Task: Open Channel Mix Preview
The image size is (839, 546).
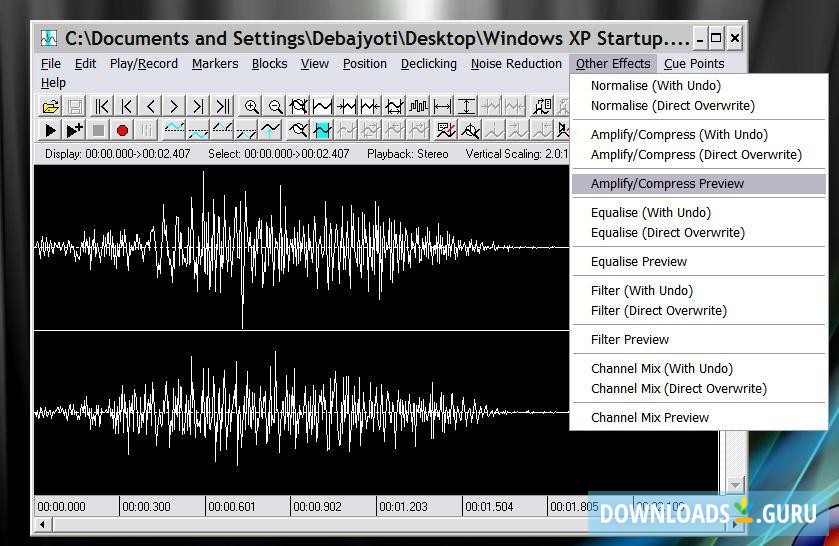Action: click(698, 418)
